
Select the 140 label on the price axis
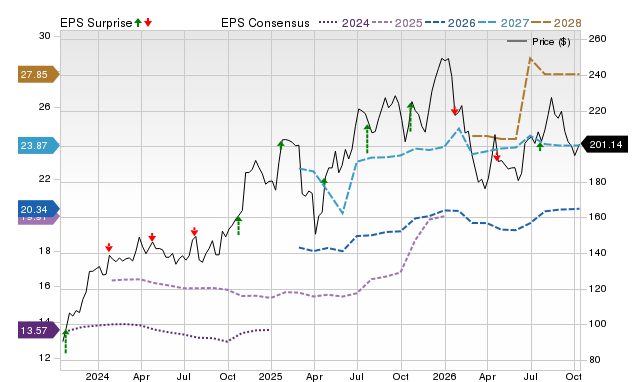[598, 253]
